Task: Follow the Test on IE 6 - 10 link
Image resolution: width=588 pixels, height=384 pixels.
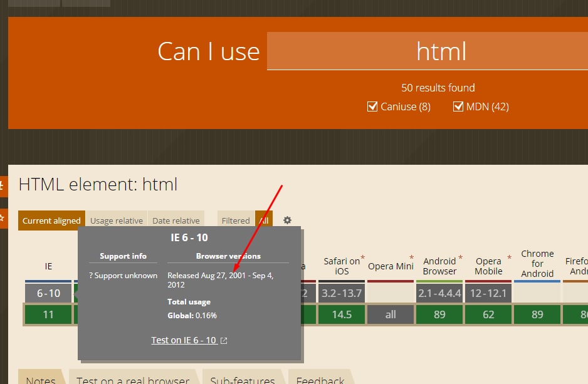Action: click(184, 340)
